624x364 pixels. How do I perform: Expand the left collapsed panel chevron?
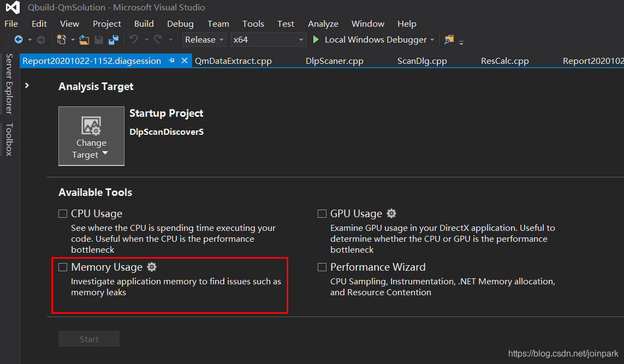[27, 86]
